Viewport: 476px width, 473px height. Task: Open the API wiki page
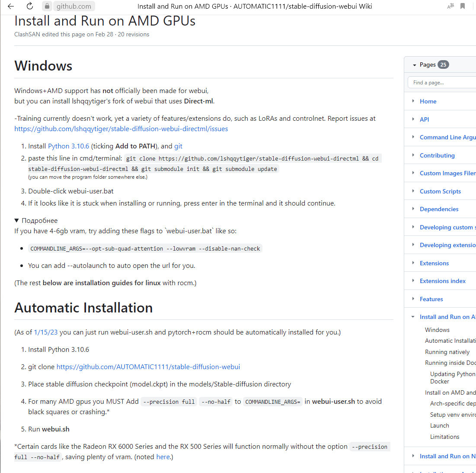click(x=425, y=119)
